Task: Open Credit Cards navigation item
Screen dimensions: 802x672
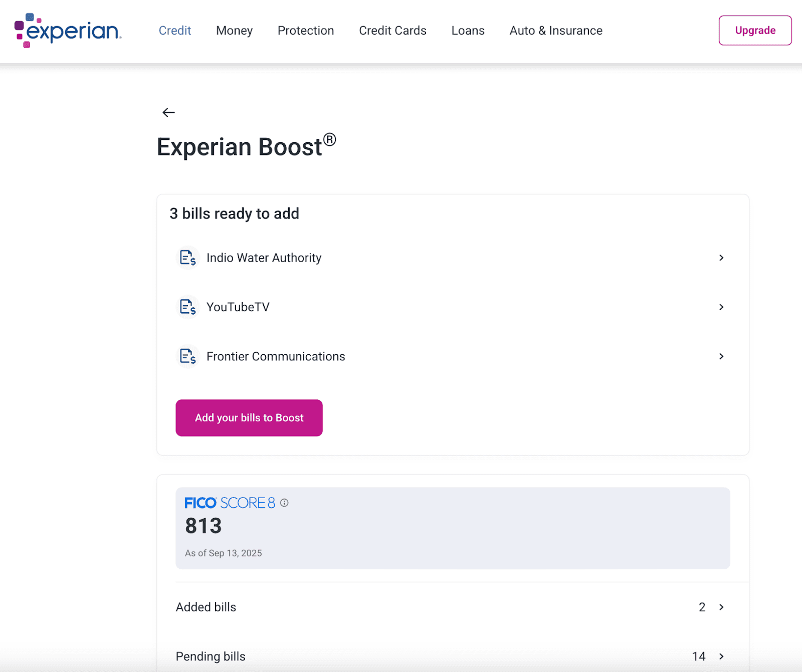Action: click(392, 31)
